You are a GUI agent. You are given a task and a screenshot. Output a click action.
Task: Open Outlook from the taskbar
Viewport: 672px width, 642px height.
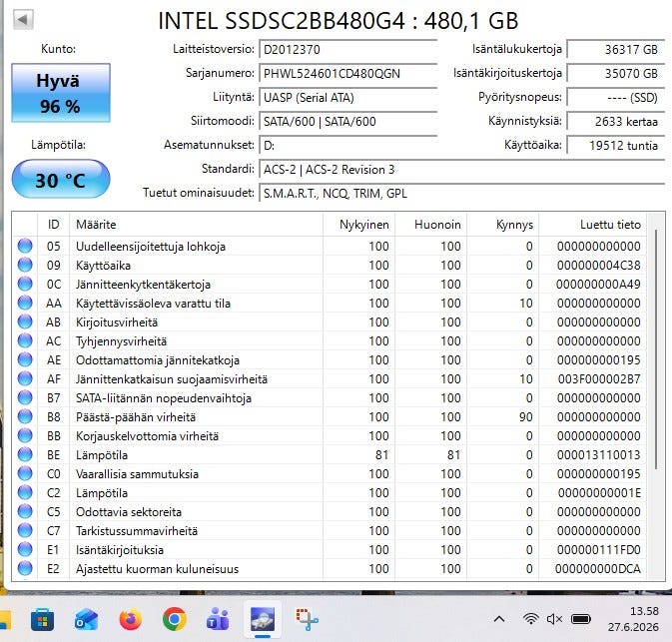pyautogui.click(x=86, y=619)
